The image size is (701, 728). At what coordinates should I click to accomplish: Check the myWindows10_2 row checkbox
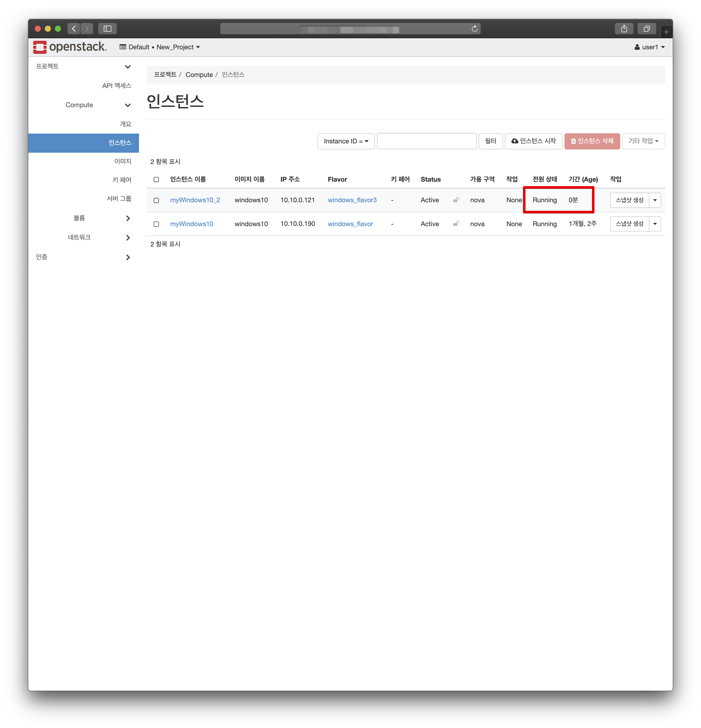tap(156, 200)
